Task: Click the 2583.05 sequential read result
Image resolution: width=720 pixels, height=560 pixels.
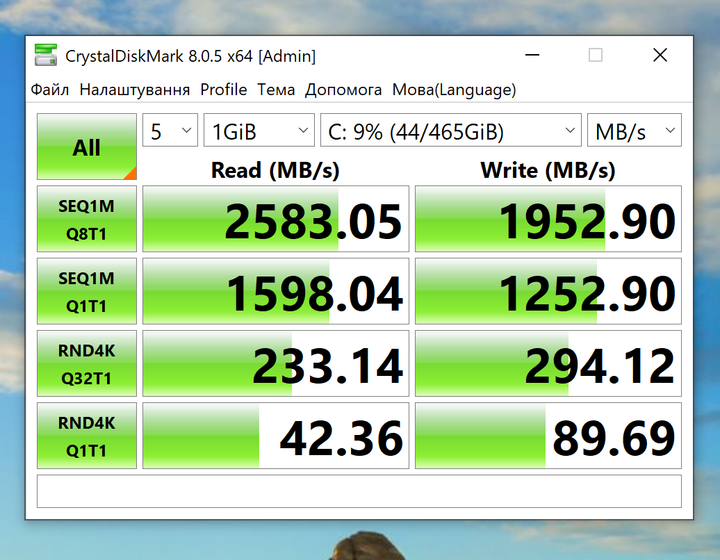Action: 276,219
